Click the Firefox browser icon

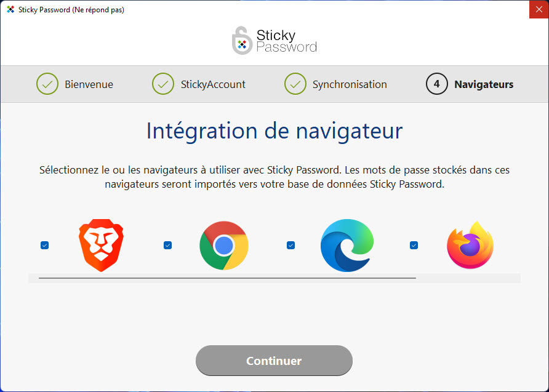tap(470, 245)
